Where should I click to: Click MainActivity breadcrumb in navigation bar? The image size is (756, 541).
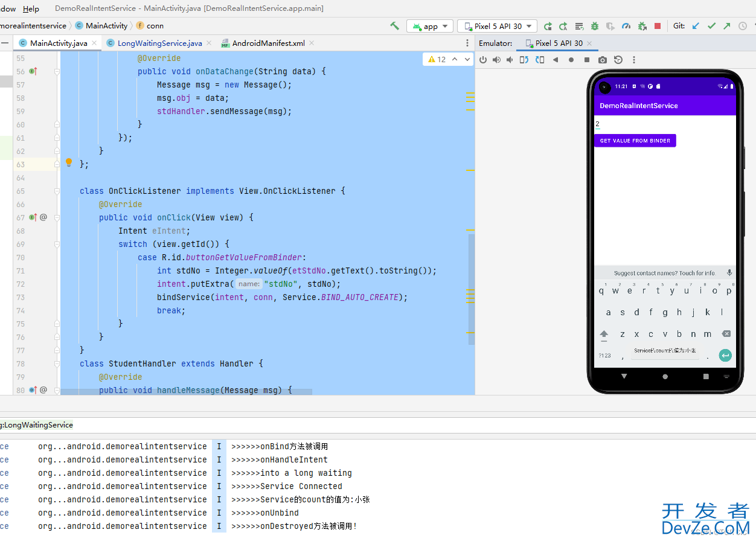click(x=101, y=25)
